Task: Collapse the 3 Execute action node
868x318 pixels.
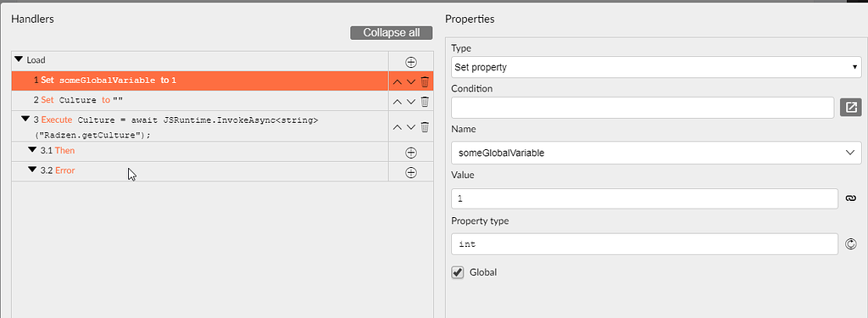Action: pyautogui.click(x=25, y=119)
